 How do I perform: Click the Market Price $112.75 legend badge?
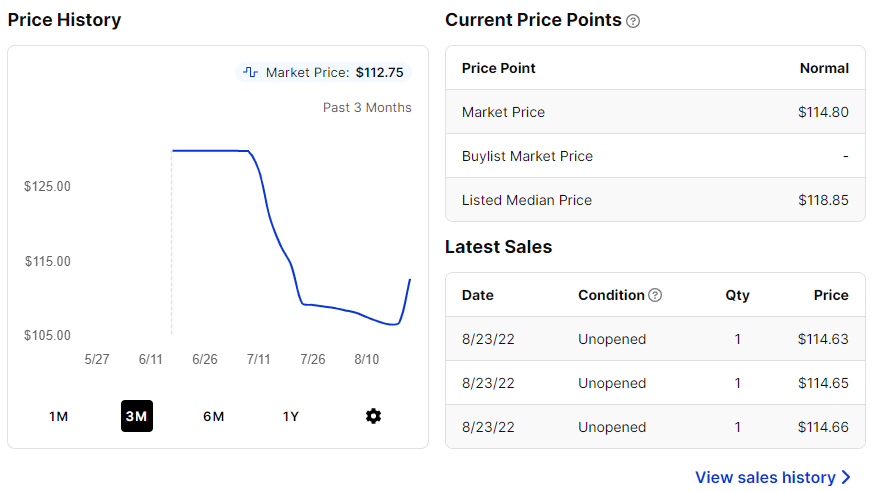coord(324,72)
